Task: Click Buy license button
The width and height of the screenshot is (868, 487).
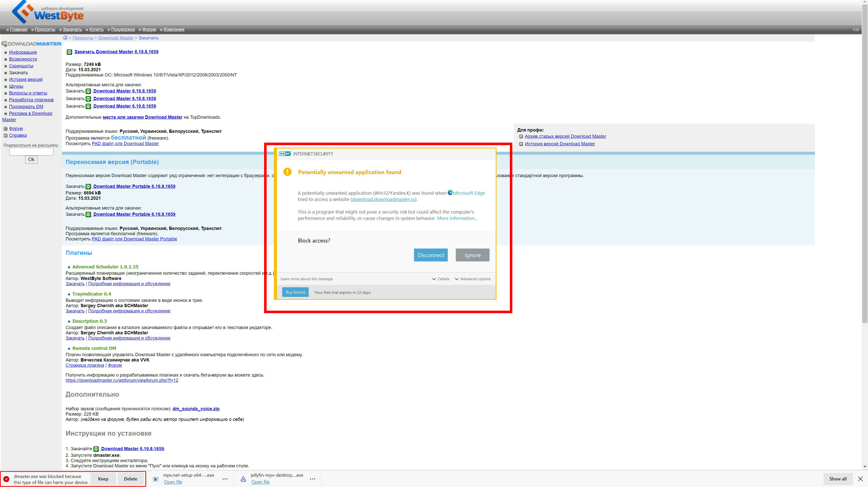Action: tap(295, 292)
